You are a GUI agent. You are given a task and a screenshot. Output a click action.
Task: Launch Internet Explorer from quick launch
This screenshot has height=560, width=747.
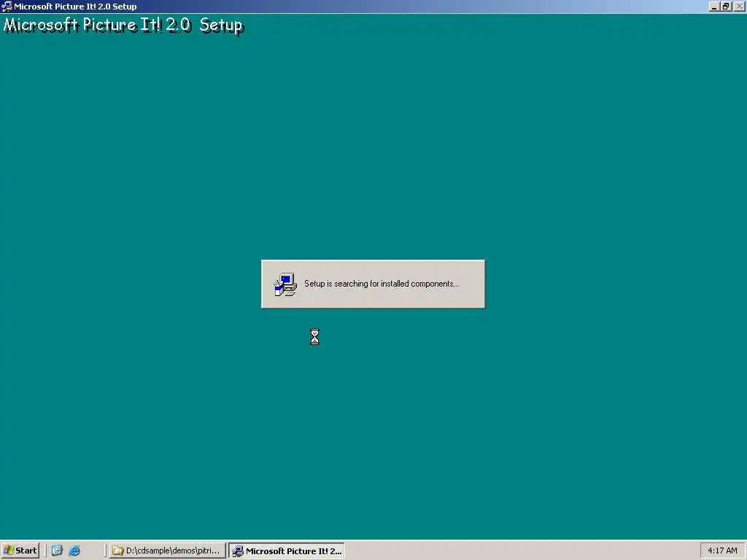pyautogui.click(x=75, y=551)
